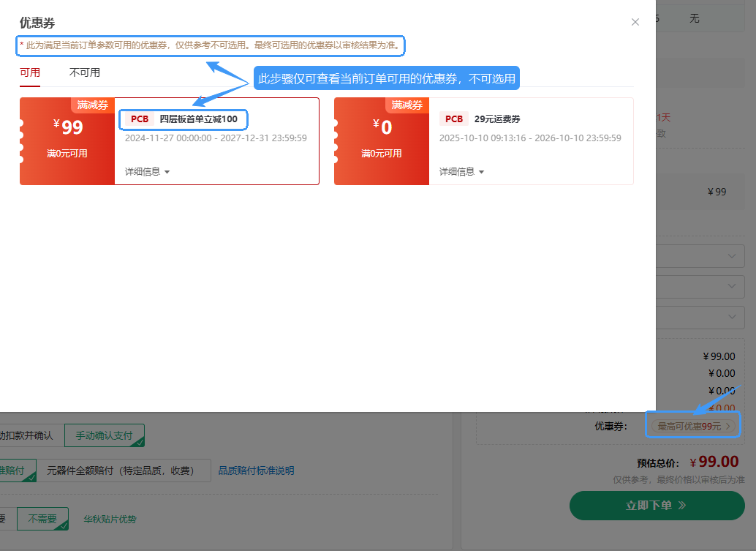Viewport: 756px width, 551px height.
Task: Close the 优惠券 dialog with the X icon
Action: [635, 22]
